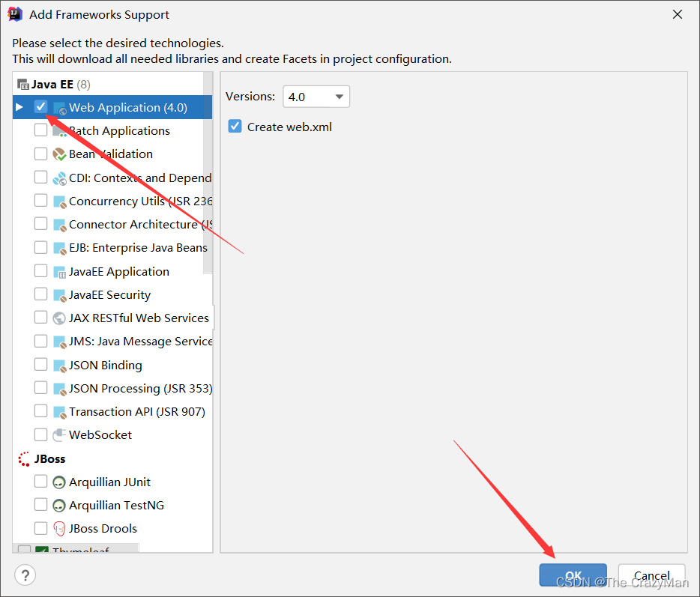Viewport: 700px width, 597px height.
Task: Click the JSON Binding icon
Action: pyautogui.click(x=59, y=366)
